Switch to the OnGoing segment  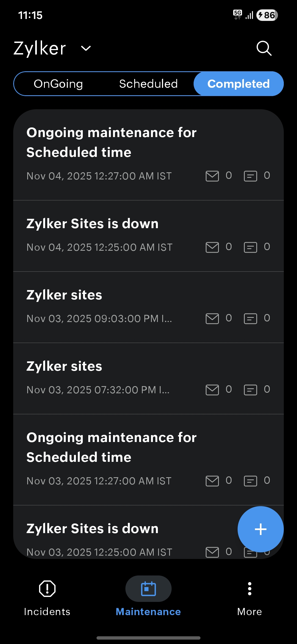[58, 84]
